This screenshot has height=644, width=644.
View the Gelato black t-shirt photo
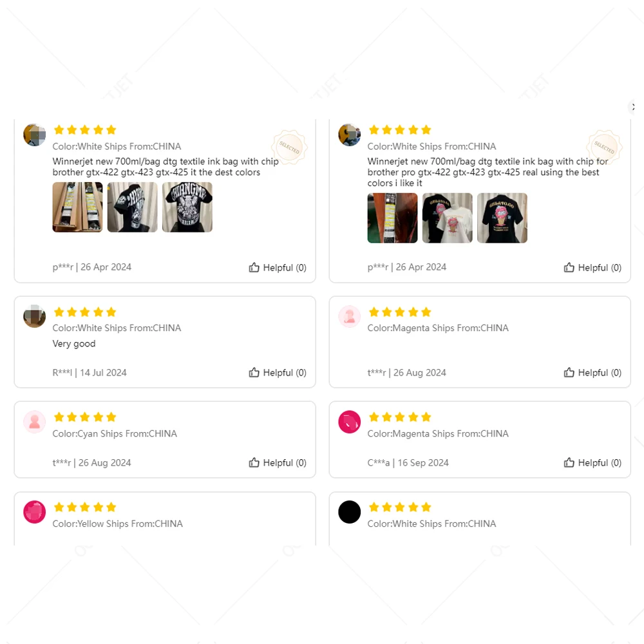click(x=502, y=218)
